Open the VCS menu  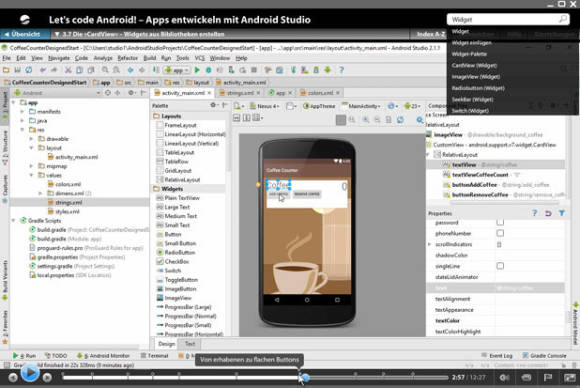(200, 58)
